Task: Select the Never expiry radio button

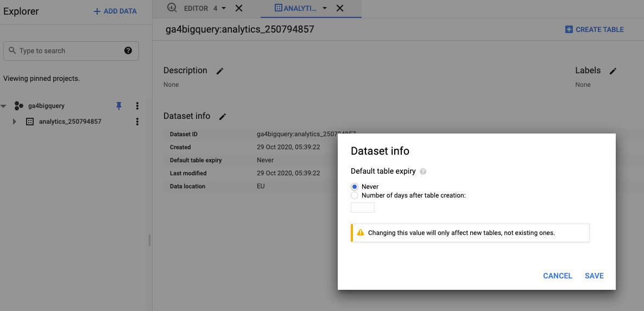Action: point(355,187)
